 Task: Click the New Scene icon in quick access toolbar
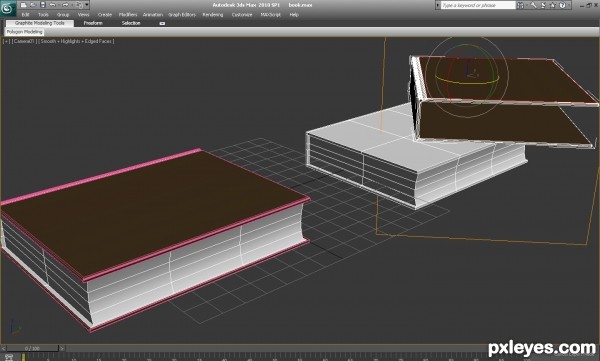coord(24,5)
